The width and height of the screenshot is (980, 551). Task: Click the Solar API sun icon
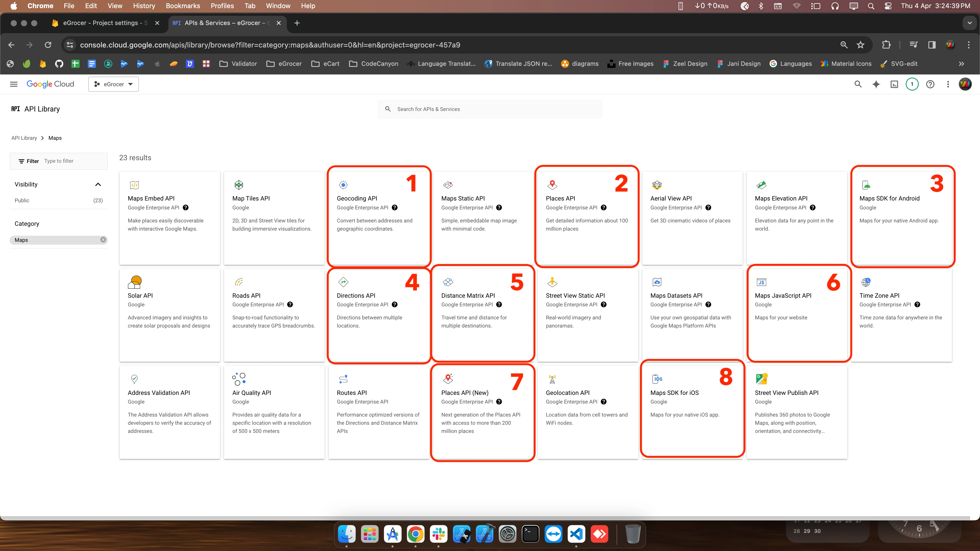click(134, 282)
